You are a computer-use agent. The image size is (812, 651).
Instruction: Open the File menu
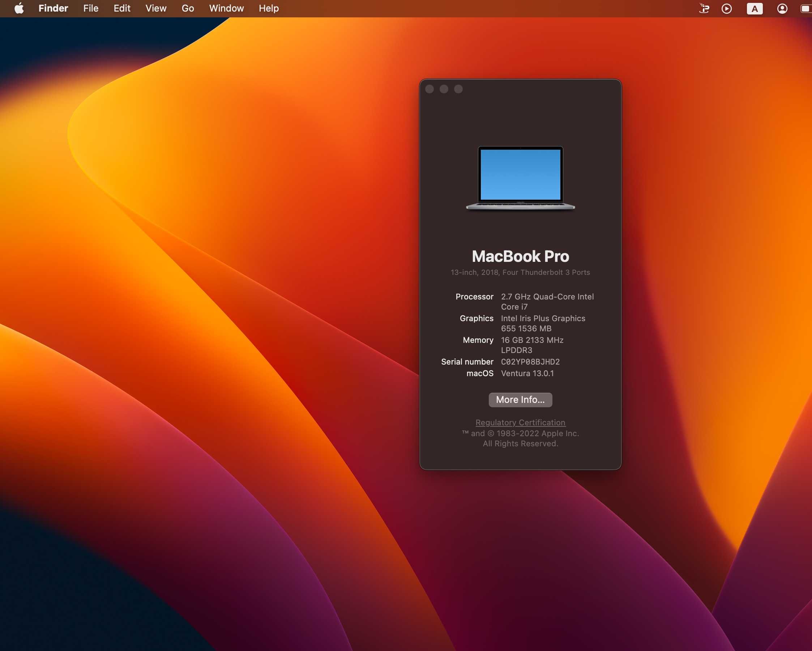(x=91, y=8)
